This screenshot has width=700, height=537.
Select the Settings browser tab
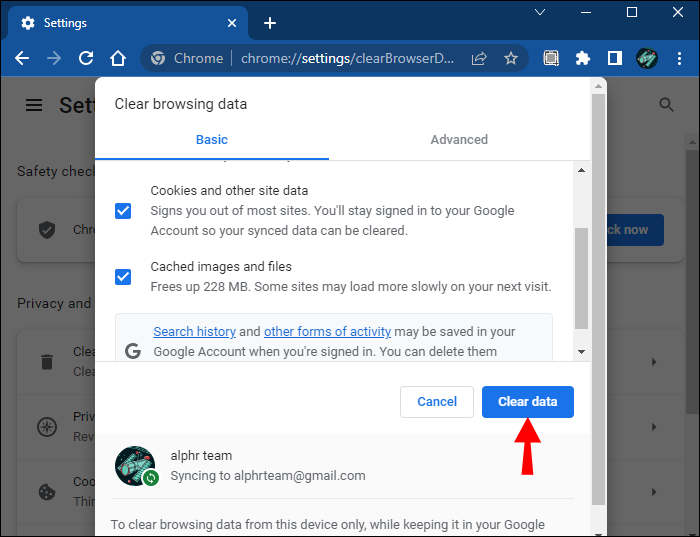pyautogui.click(x=128, y=23)
